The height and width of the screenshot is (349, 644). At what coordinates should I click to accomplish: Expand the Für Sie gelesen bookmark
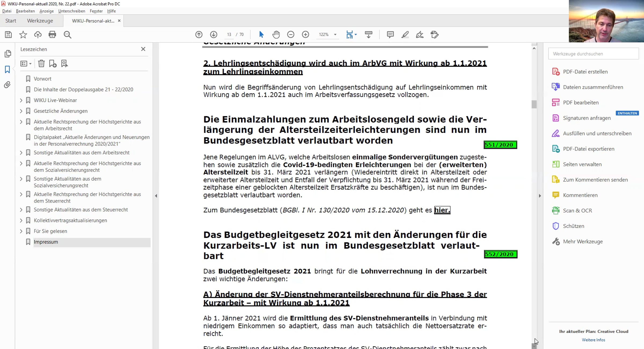click(21, 231)
